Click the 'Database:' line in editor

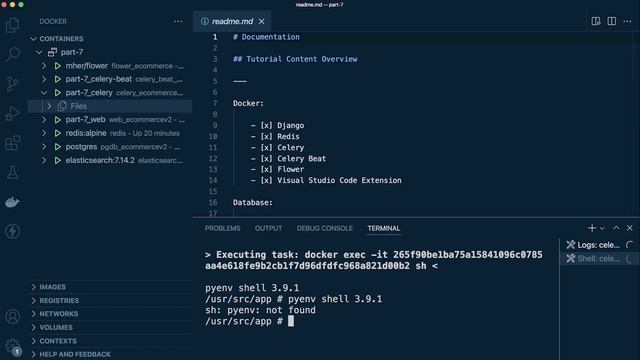coord(253,202)
